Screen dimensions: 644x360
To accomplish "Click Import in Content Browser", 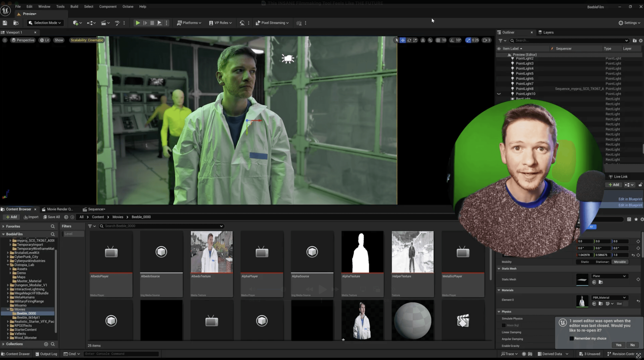I will (x=31, y=217).
